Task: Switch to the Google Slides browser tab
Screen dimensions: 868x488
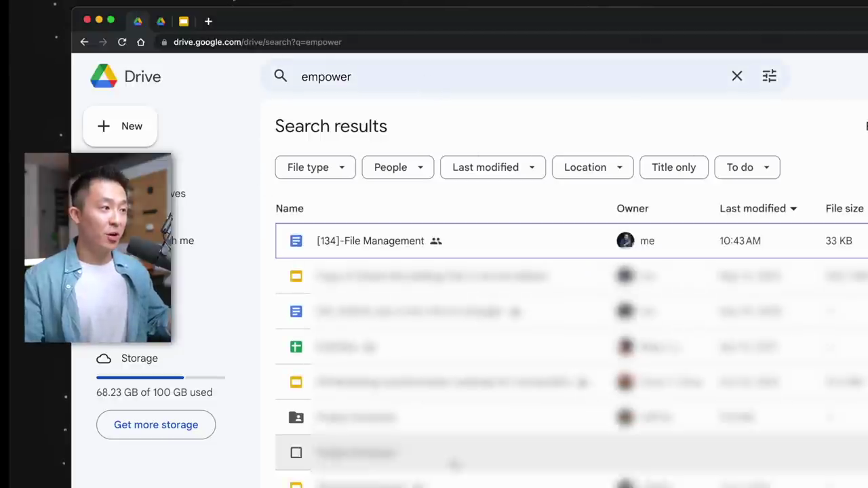Action: pyautogui.click(x=184, y=22)
